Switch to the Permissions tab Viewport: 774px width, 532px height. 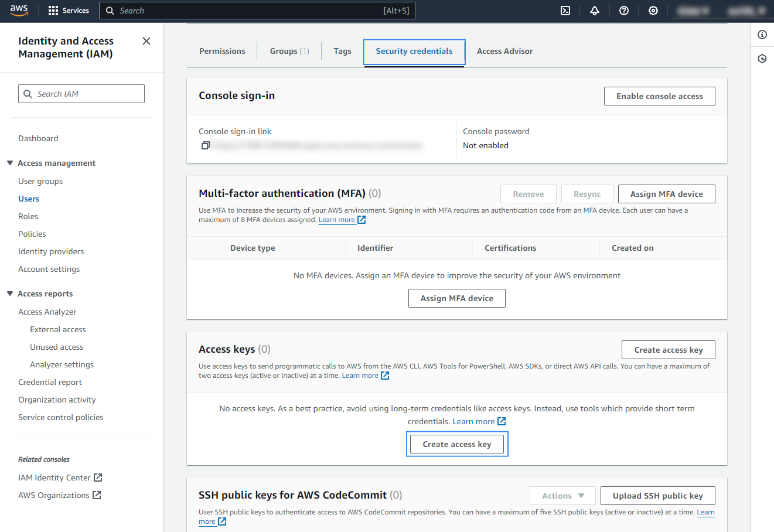coord(222,51)
